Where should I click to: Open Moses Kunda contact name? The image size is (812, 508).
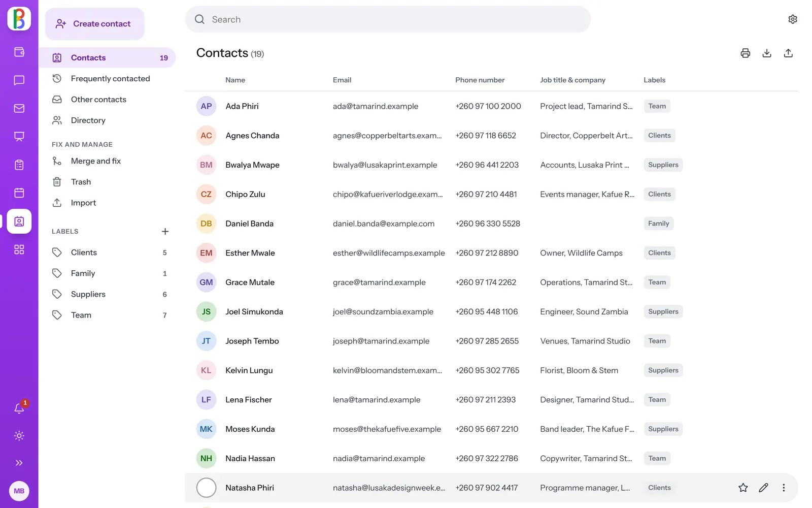pyautogui.click(x=250, y=429)
